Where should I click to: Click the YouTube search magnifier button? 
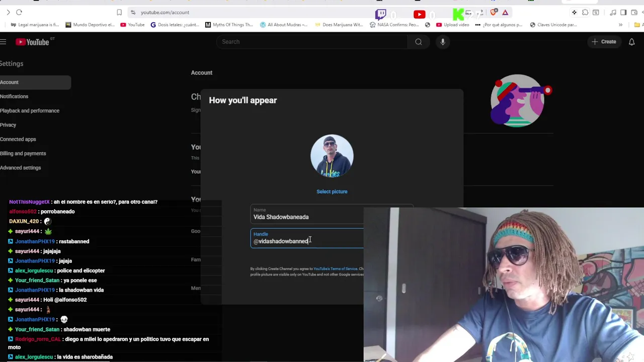click(x=419, y=42)
